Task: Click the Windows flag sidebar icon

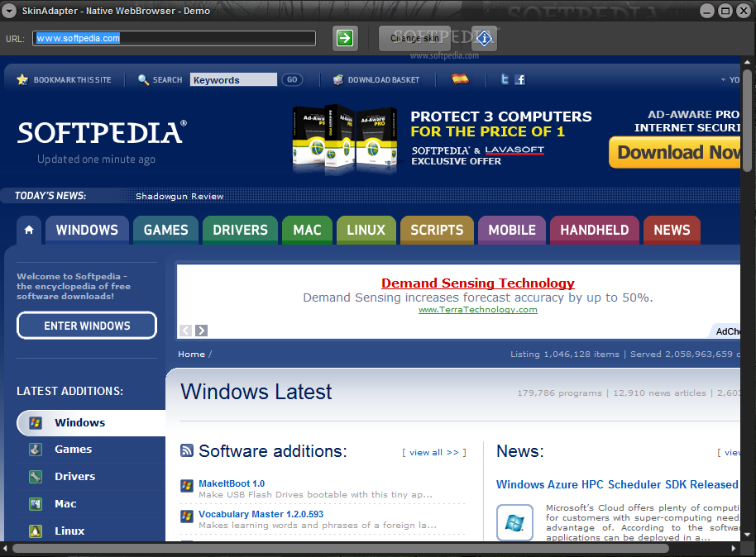Action: [36, 422]
